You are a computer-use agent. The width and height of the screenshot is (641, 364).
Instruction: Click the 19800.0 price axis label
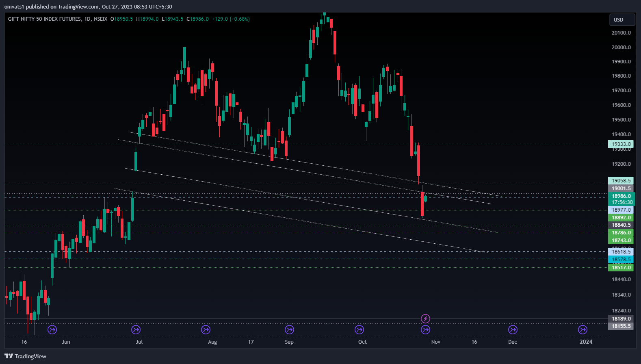[621, 76]
